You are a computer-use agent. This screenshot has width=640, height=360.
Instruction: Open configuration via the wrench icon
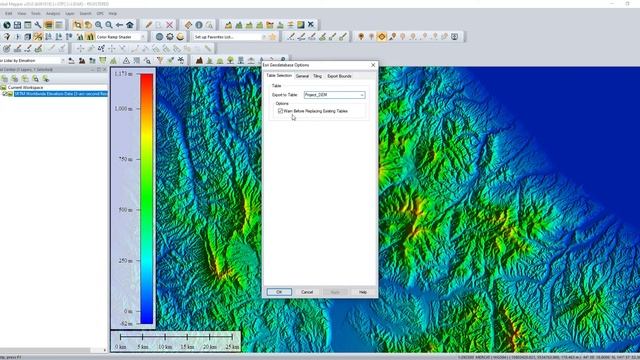[x=38, y=25]
